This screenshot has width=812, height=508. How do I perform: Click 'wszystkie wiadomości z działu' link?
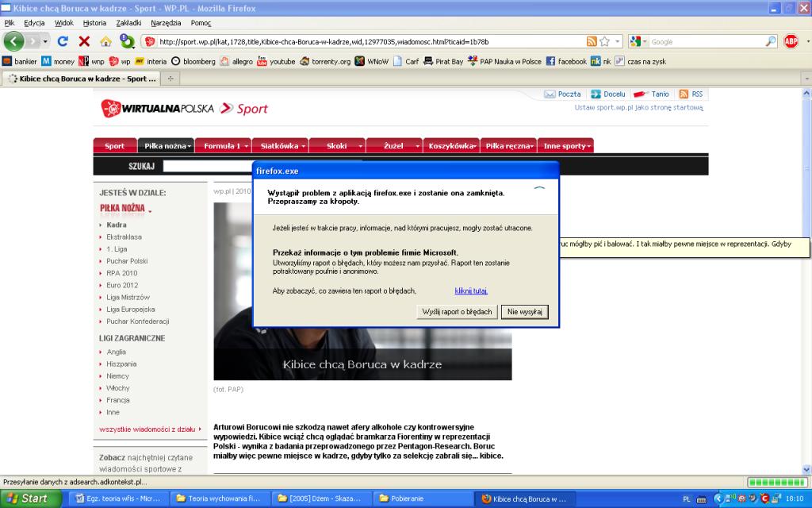pos(147,429)
